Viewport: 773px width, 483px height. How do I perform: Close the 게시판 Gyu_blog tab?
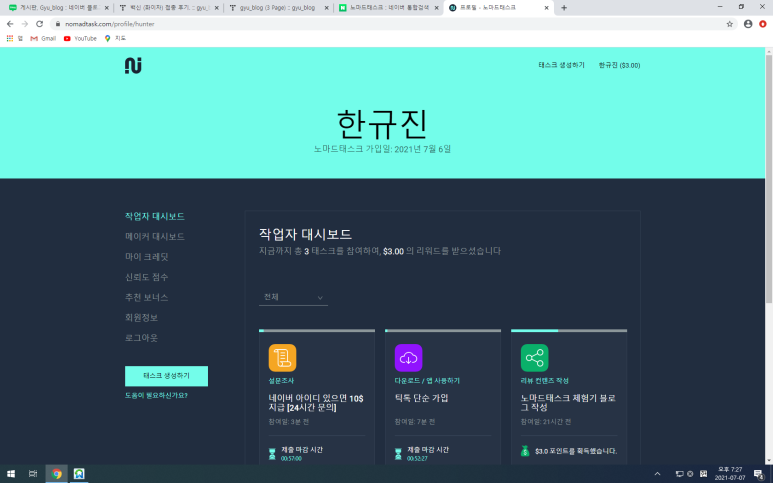point(106,8)
